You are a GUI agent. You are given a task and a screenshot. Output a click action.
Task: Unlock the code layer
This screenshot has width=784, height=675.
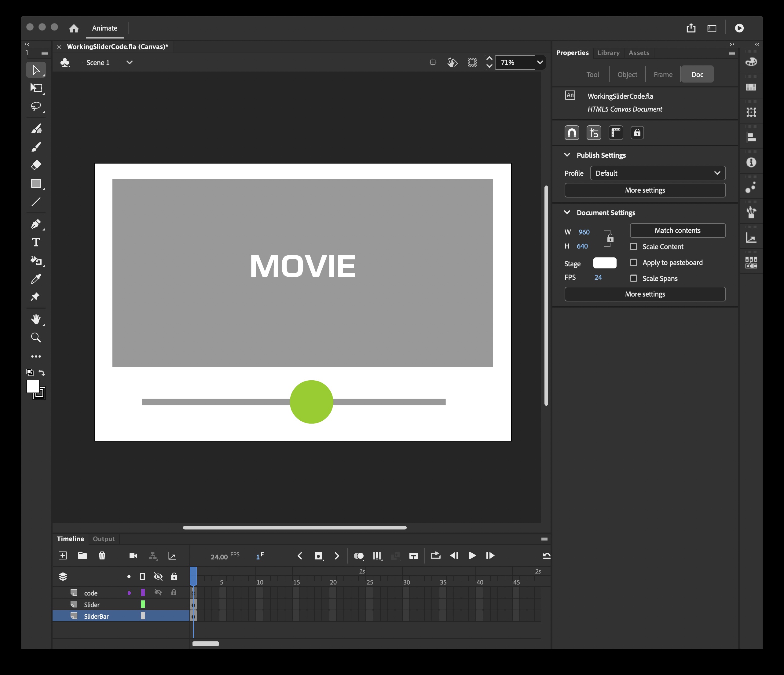(174, 592)
